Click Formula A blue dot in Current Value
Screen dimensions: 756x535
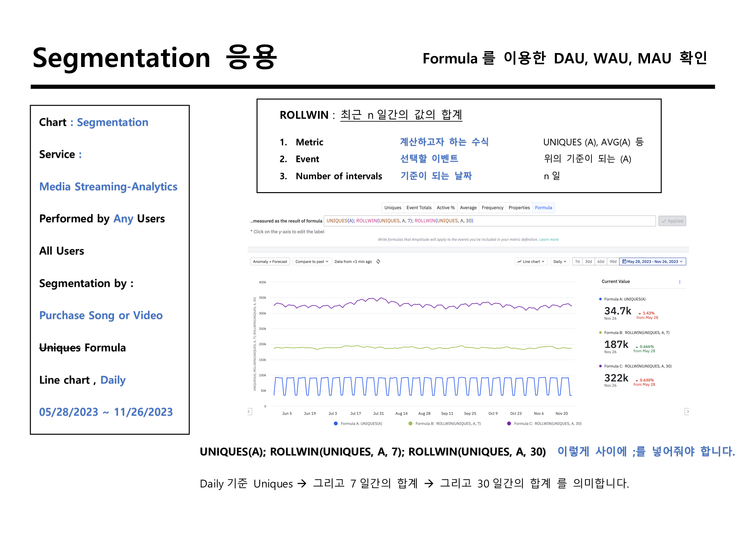[x=600, y=299]
